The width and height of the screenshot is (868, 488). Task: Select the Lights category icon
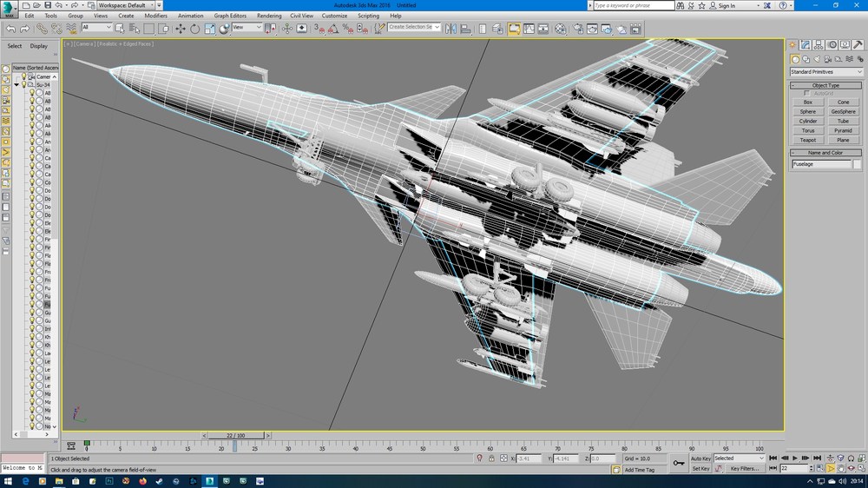click(x=817, y=59)
